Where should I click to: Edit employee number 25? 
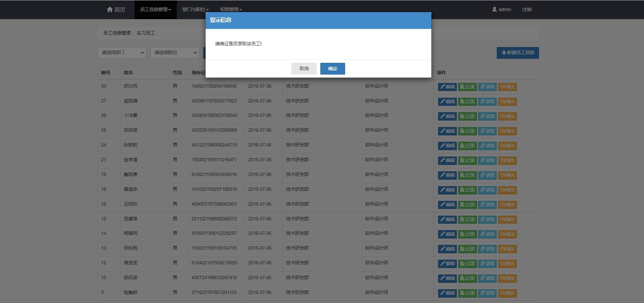tap(447, 131)
